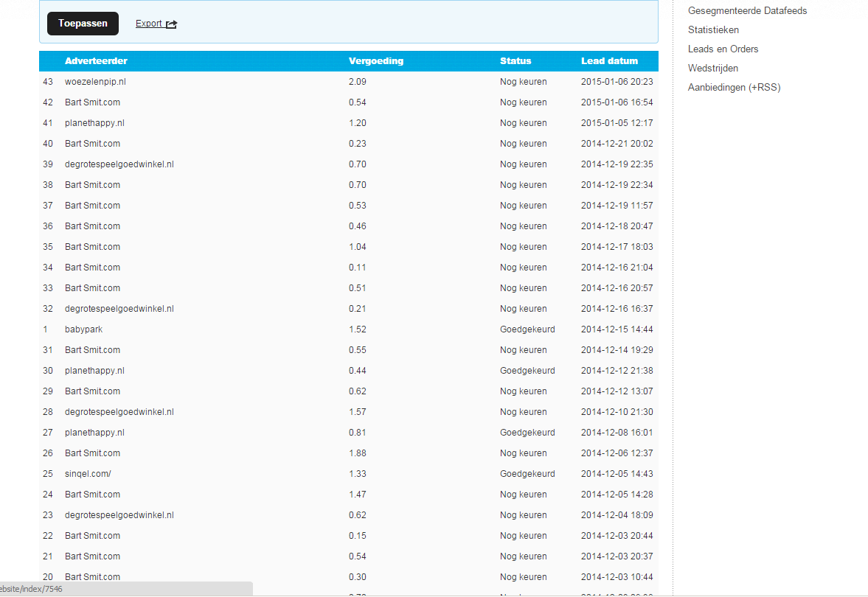Screen dimensions: 868x597
Task: Sort by the Vergoeding column header
Action: pos(376,61)
